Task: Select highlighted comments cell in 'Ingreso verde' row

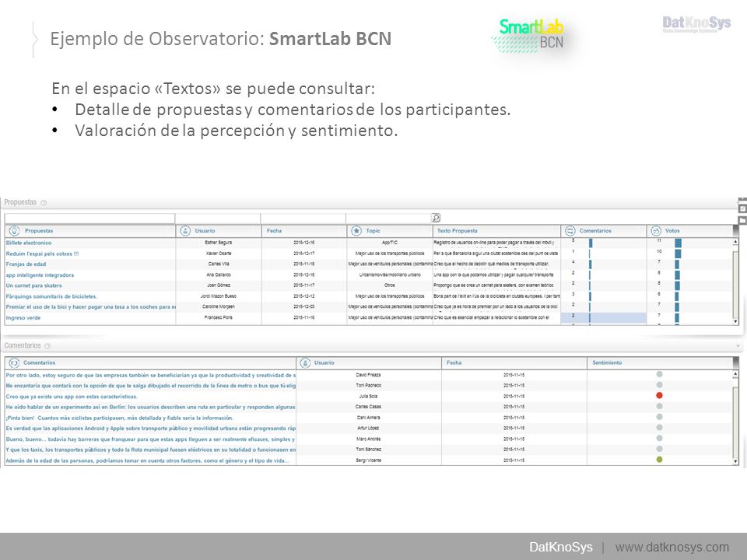Action: pos(604,317)
